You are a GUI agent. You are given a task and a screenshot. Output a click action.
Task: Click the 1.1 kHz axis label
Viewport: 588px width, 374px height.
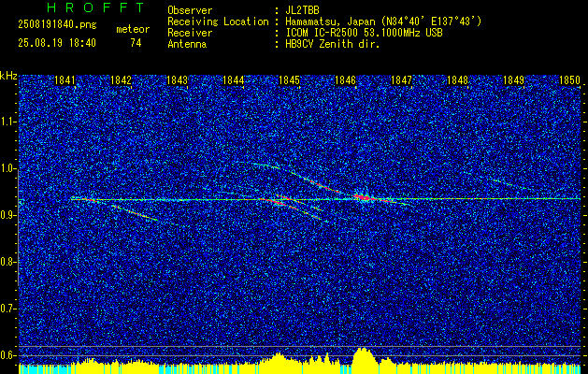(7, 122)
